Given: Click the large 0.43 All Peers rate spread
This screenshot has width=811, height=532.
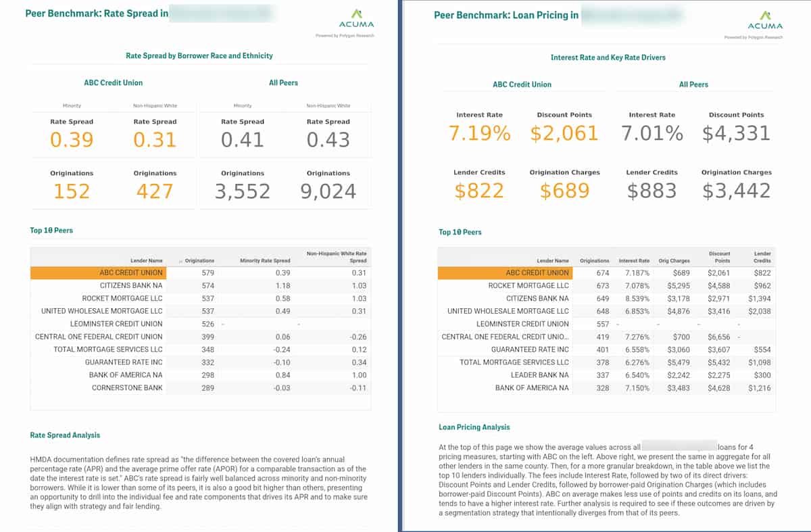Looking at the screenshot, I should 328,140.
